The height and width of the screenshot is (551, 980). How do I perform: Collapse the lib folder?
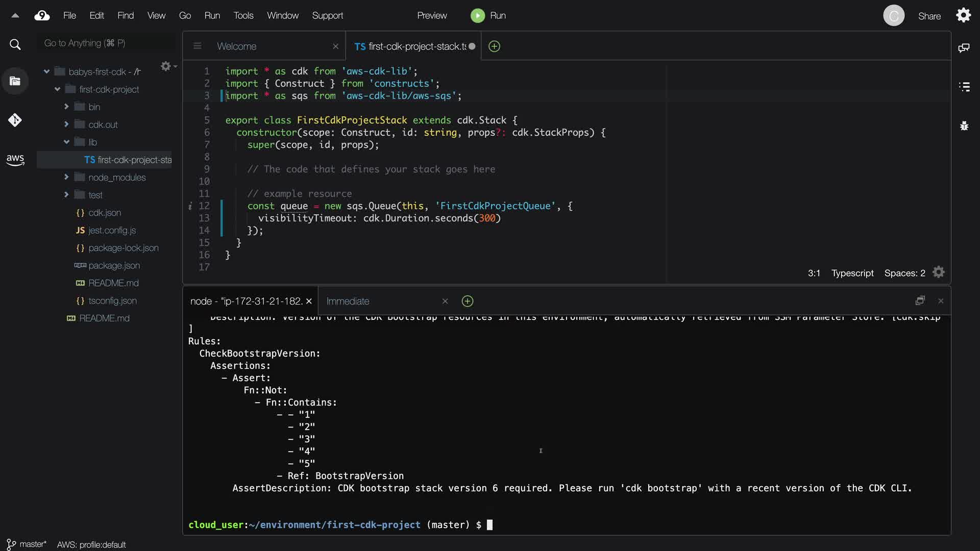click(66, 142)
